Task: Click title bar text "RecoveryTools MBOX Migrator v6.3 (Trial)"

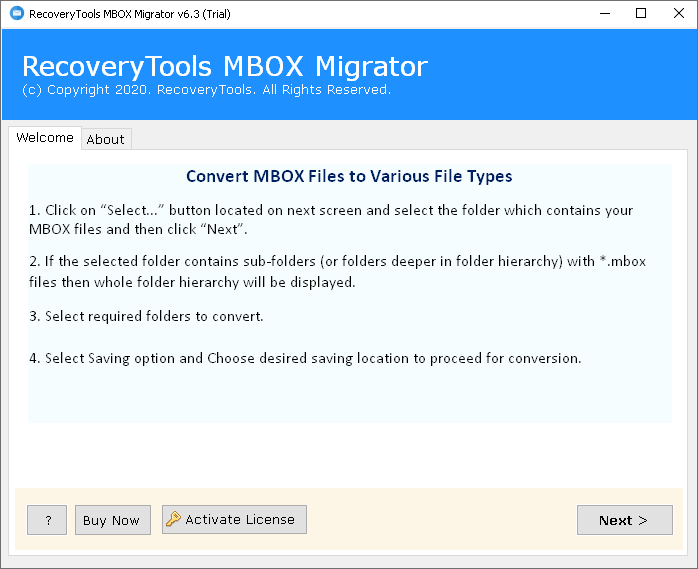Action: pos(130,14)
